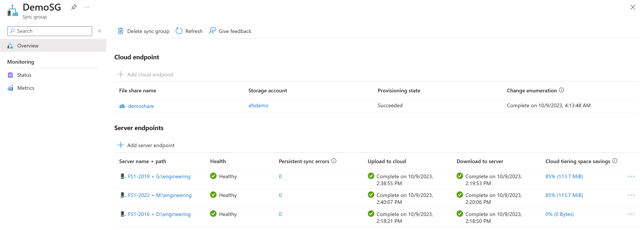Click inside the Search box
The height and width of the screenshot is (230, 644).
[49, 31]
